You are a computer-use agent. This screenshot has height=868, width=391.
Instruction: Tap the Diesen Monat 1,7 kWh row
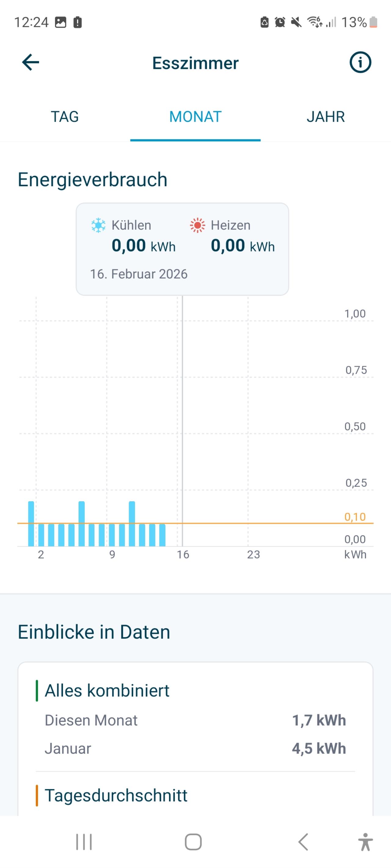pyautogui.click(x=195, y=720)
